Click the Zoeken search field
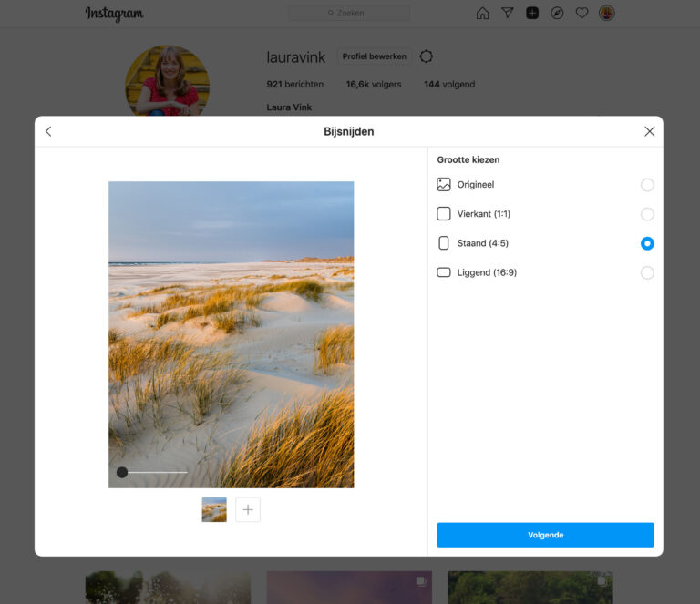Image resolution: width=700 pixels, height=604 pixels. (349, 13)
